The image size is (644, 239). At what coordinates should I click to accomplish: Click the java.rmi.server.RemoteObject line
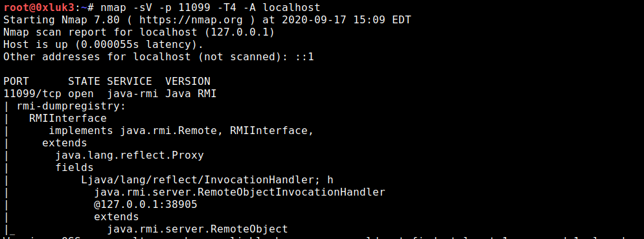tap(197, 229)
